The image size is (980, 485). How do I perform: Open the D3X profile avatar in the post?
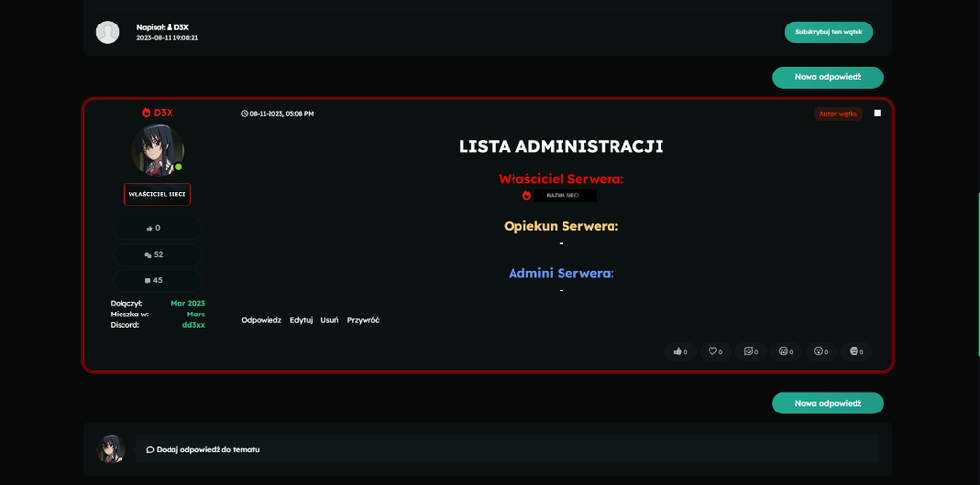click(158, 151)
